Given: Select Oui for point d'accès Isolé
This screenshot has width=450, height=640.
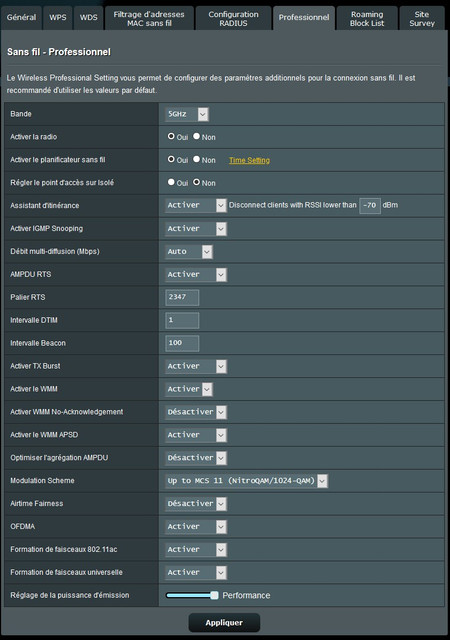Looking at the screenshot, I should (x=171, y=182).
